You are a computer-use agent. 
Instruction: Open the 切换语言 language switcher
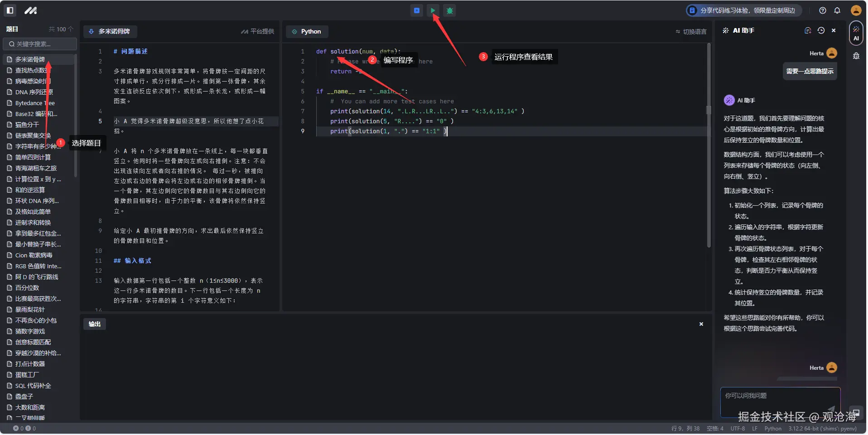point(691,32)
